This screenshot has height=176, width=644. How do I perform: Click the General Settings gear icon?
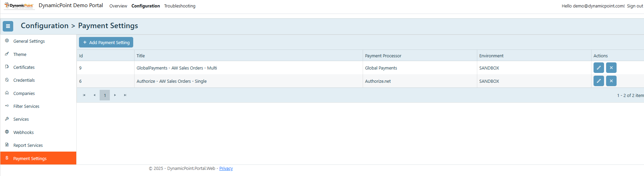[7, 41]
